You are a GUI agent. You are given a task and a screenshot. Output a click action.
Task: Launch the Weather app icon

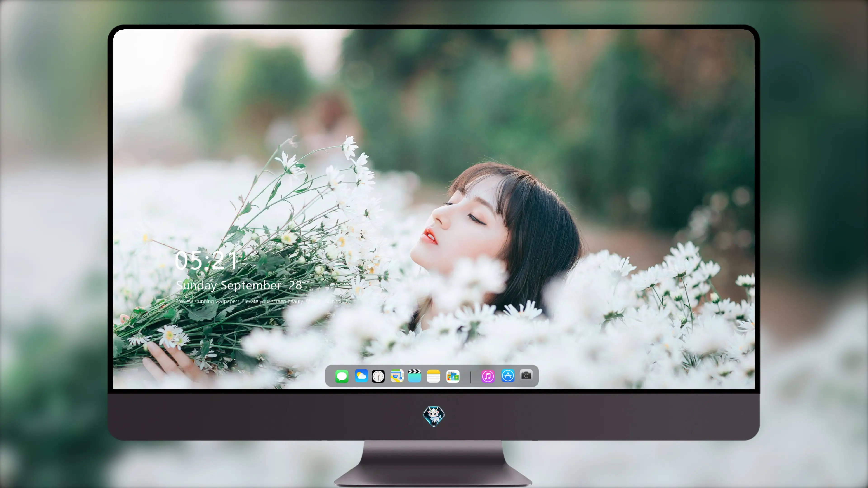361,376
